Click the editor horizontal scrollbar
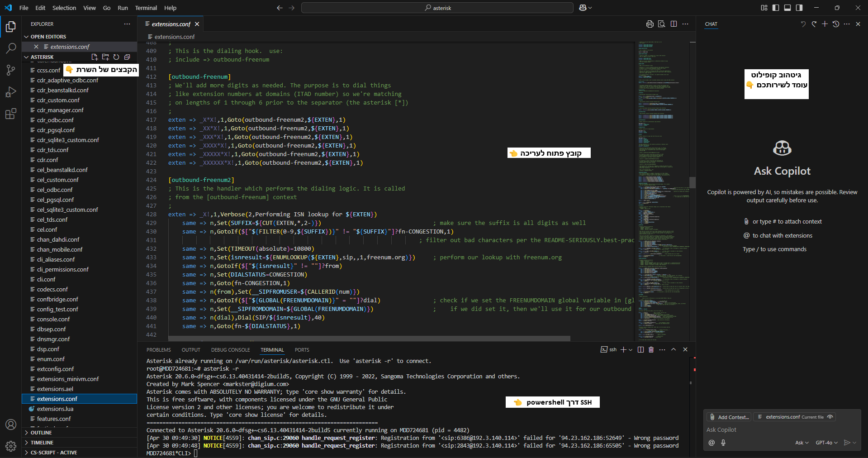868x458 pixels. (x=369, y=339)
